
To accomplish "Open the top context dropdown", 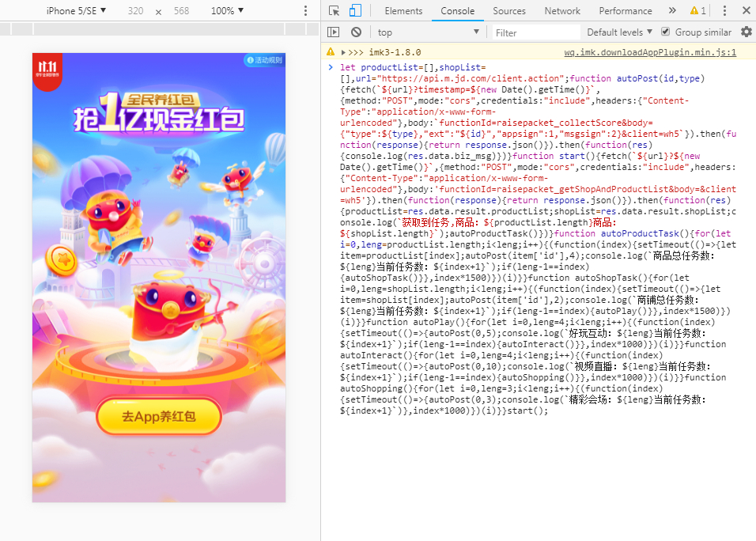I will click(x=428, y=32).
